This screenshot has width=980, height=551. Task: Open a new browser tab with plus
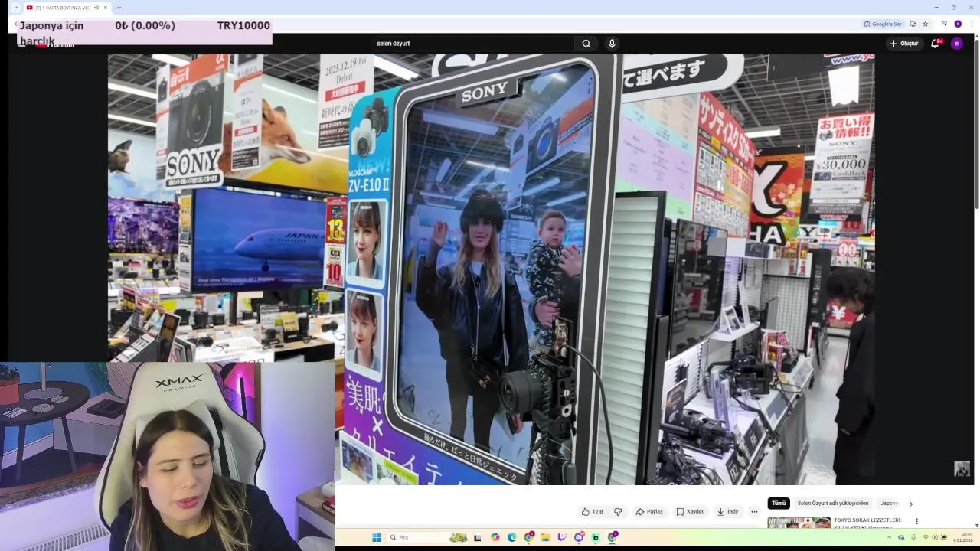[x=119, y=8]
